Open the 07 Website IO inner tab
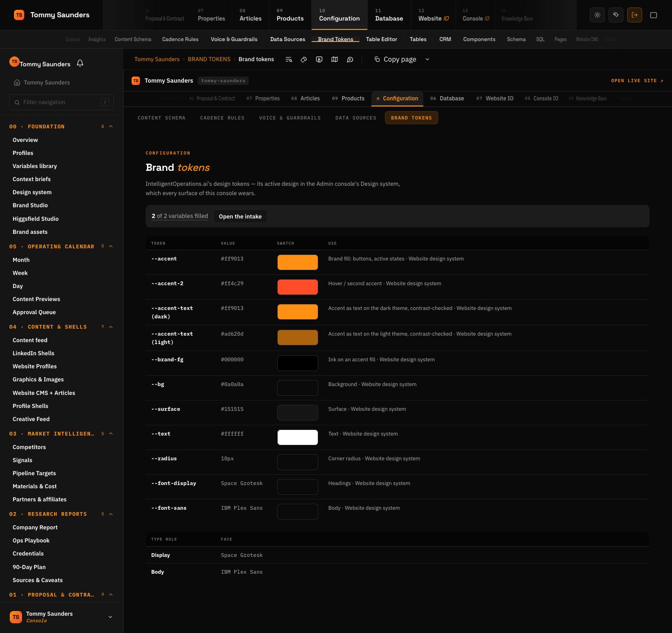Viewport: 672px width, 633px height. (495, 98)
